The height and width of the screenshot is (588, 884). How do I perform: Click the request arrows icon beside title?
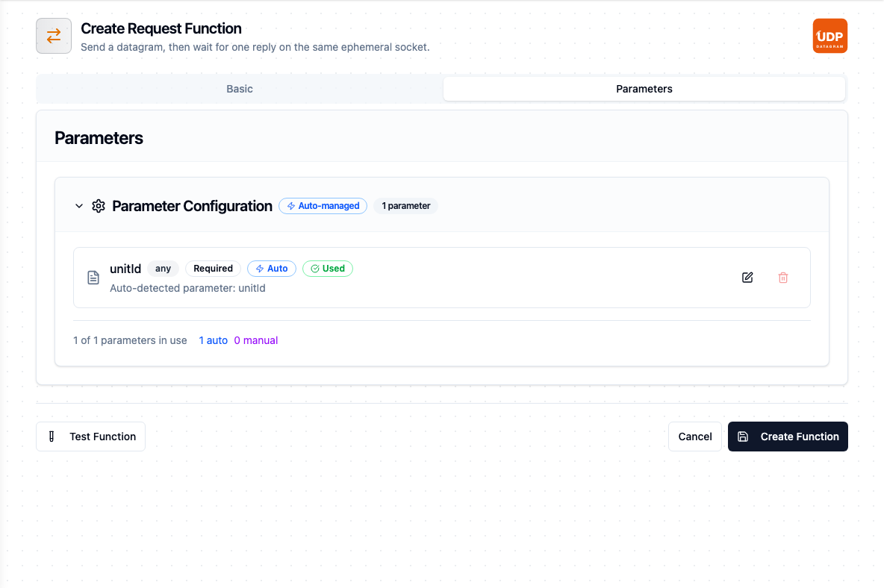click(54, 36)
